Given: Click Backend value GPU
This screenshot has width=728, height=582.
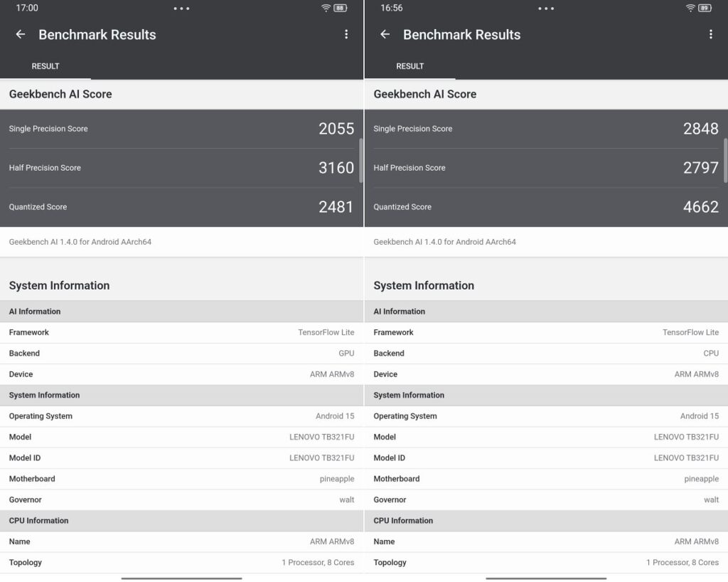Looking at the screenshot, I should (346, 354).
